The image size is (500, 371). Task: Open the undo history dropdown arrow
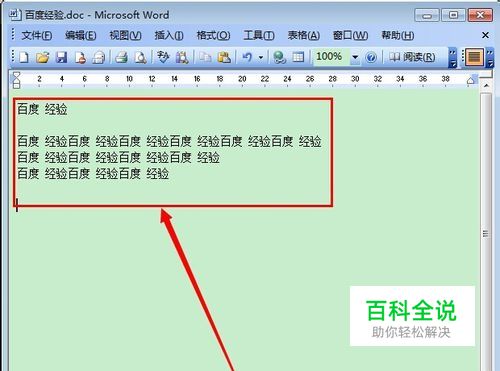261,58
